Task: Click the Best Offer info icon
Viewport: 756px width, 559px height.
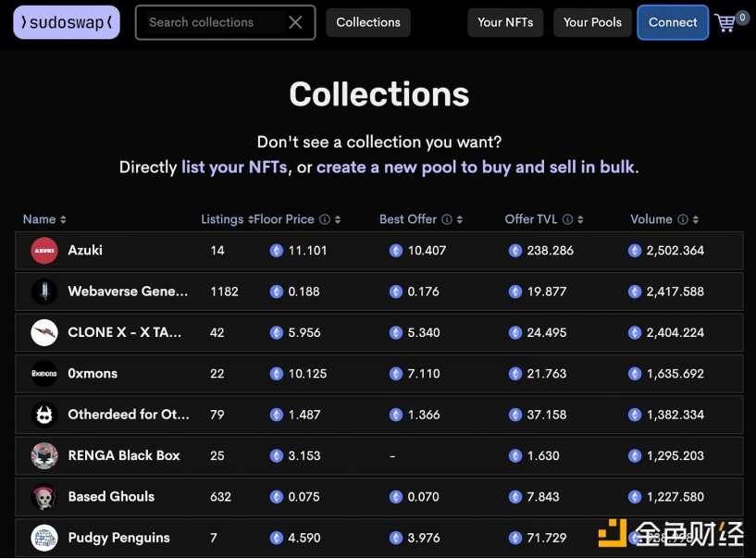Action: (447, 219)
